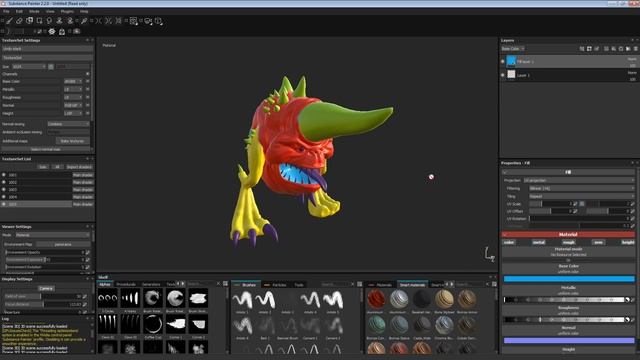Toggle the metal channel in Material

[538, 242]
